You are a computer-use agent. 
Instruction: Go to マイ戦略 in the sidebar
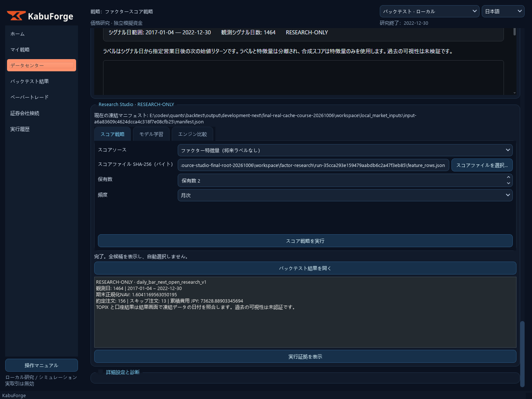[x=41, y=50]
